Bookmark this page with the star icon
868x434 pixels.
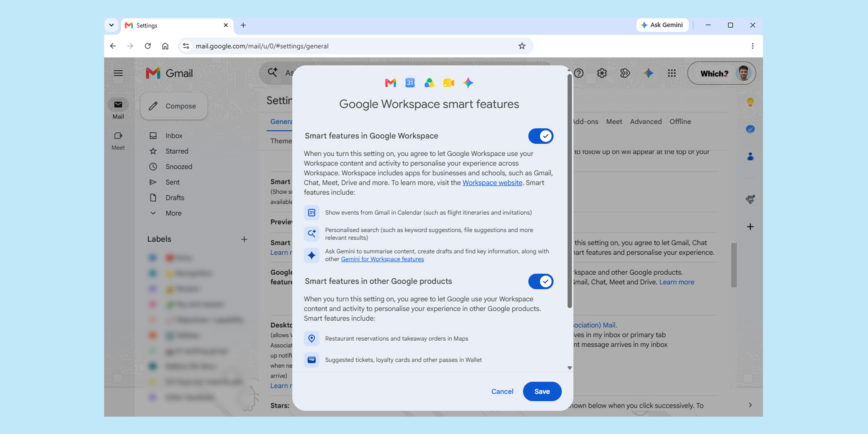[x=522, y=46]
